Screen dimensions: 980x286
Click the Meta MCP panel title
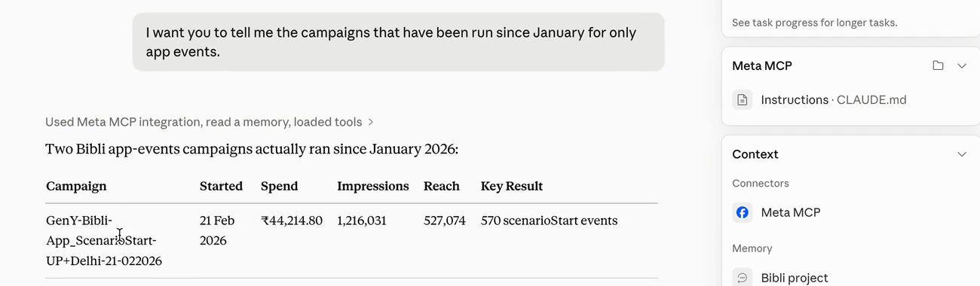(762, 65)
